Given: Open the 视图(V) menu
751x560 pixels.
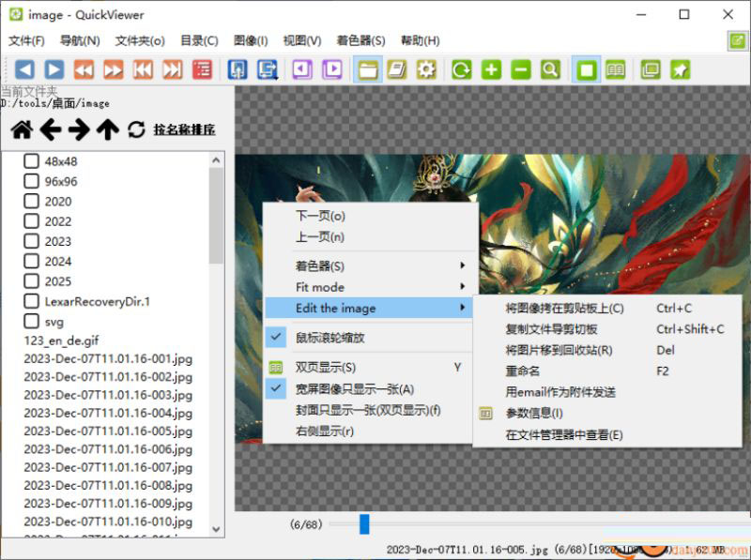Looking at the screenshot, I should point(302,40).
